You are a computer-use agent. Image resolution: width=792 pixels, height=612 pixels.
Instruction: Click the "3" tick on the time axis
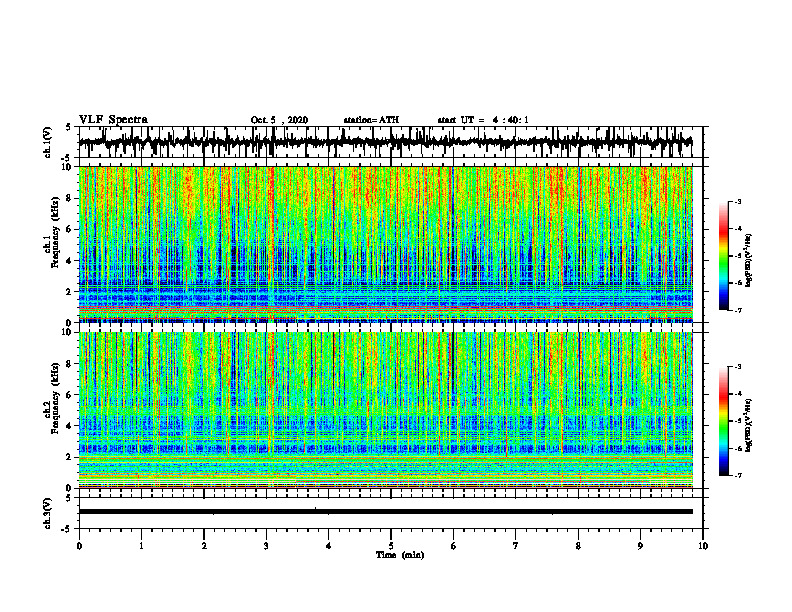tap(266, 546)
